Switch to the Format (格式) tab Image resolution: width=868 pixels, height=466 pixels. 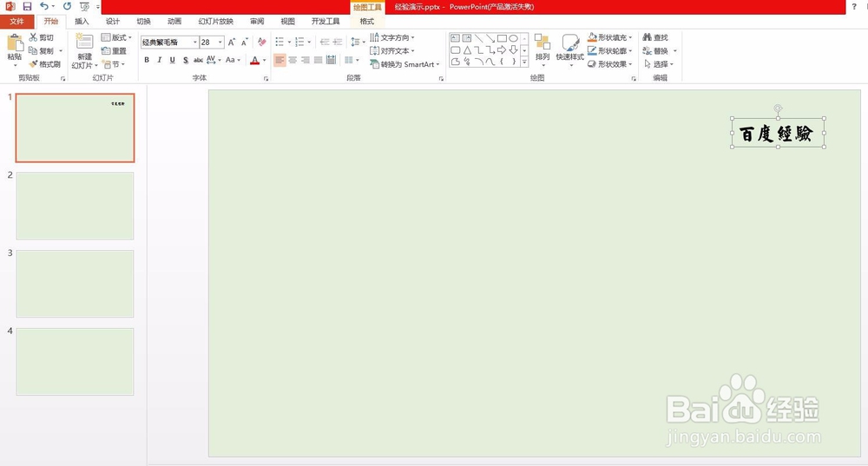pos(367,21)
